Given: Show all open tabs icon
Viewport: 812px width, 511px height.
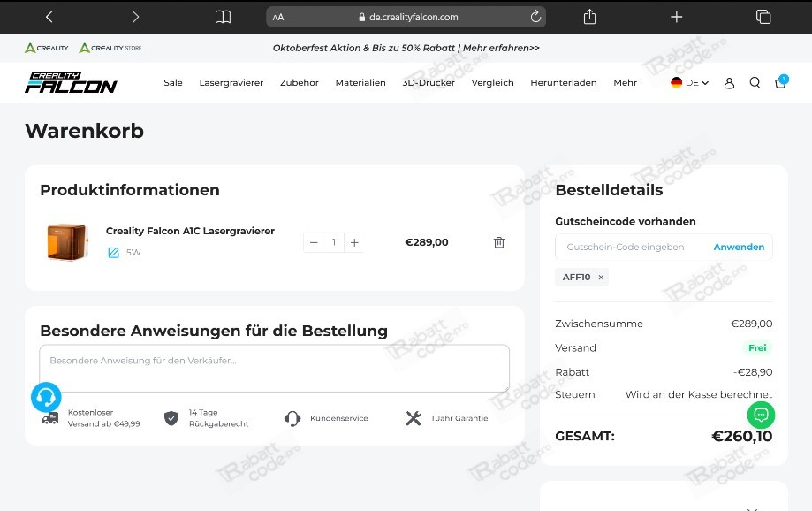Looking at the screenshot, I should (x=763, y=17).
